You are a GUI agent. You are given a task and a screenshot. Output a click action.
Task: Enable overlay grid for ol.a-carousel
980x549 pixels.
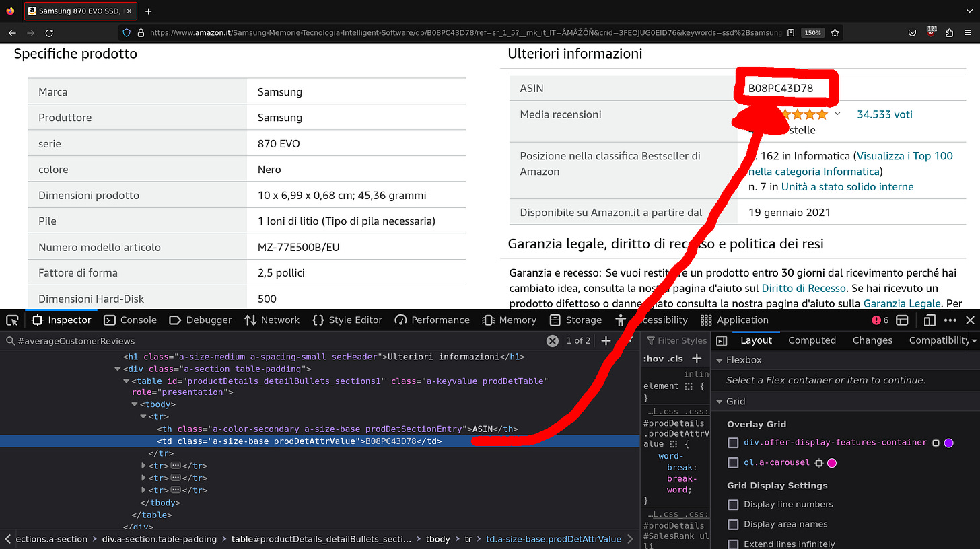(x=733, y=463)
